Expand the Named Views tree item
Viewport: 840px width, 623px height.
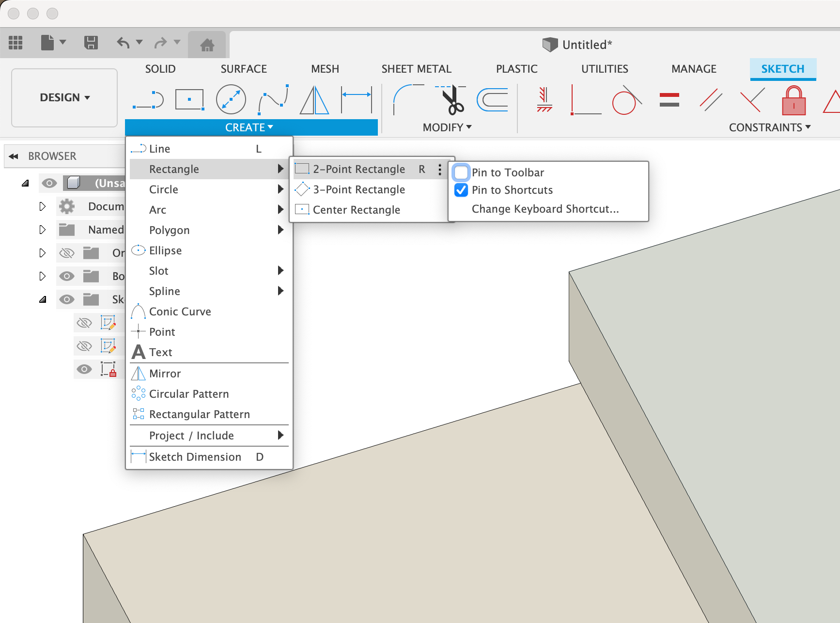click(43, 230)
